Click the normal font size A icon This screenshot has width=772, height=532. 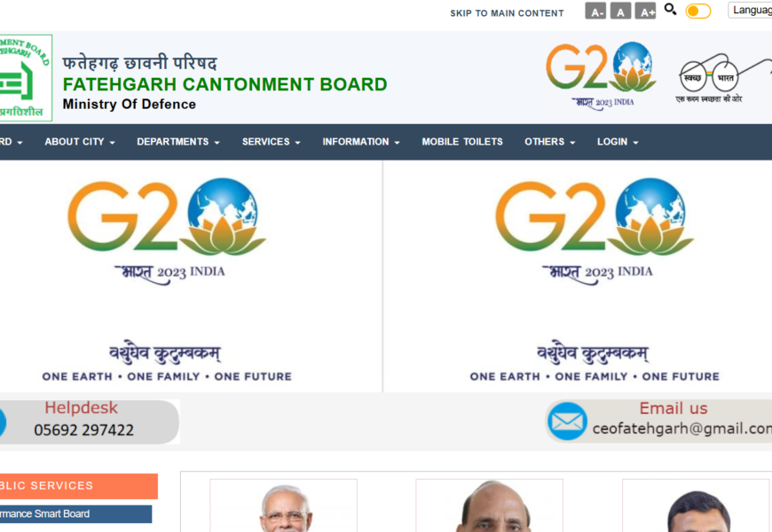coord(620,11)
